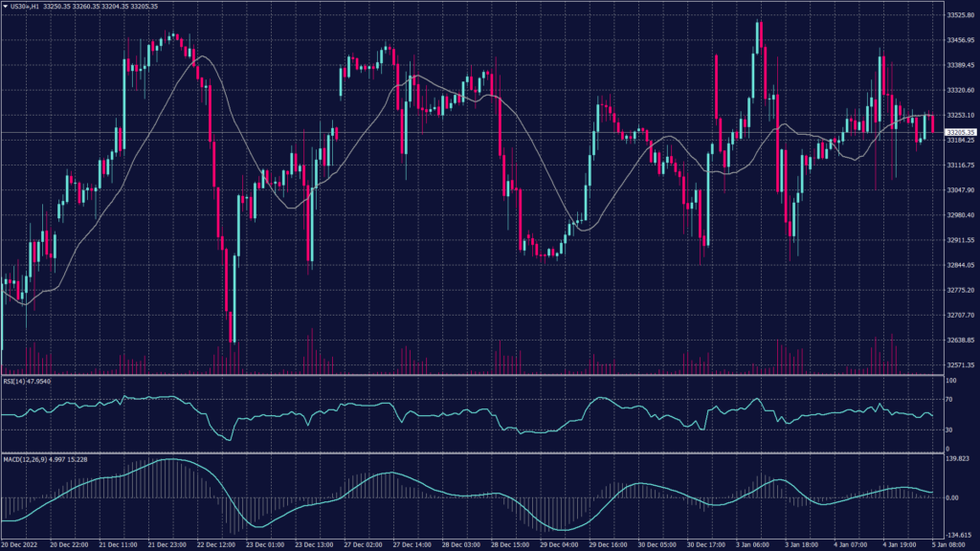Click the MACD 0.00 scale label
Screen dimensions: 980x551
tap(953, 497)
